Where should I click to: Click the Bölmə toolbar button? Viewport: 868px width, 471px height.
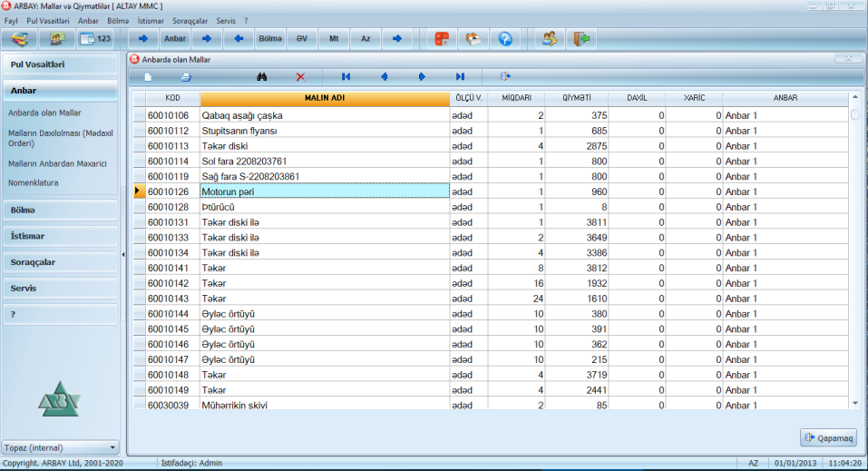(x=270, y=39)
